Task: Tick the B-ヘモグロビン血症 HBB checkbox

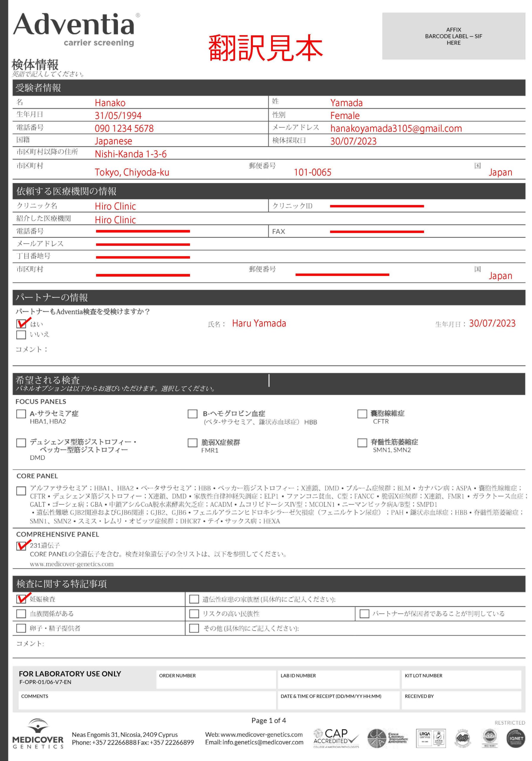Action: [192, 413]
